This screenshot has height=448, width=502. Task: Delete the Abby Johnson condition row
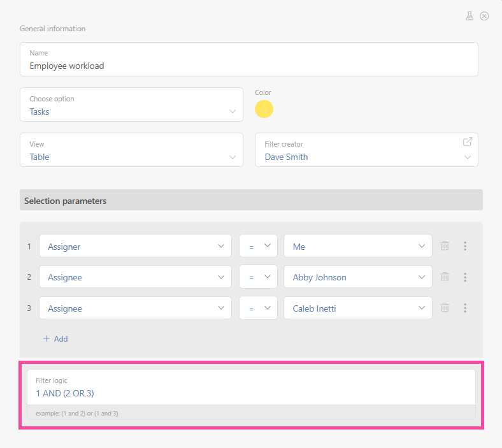coord(445,277)
